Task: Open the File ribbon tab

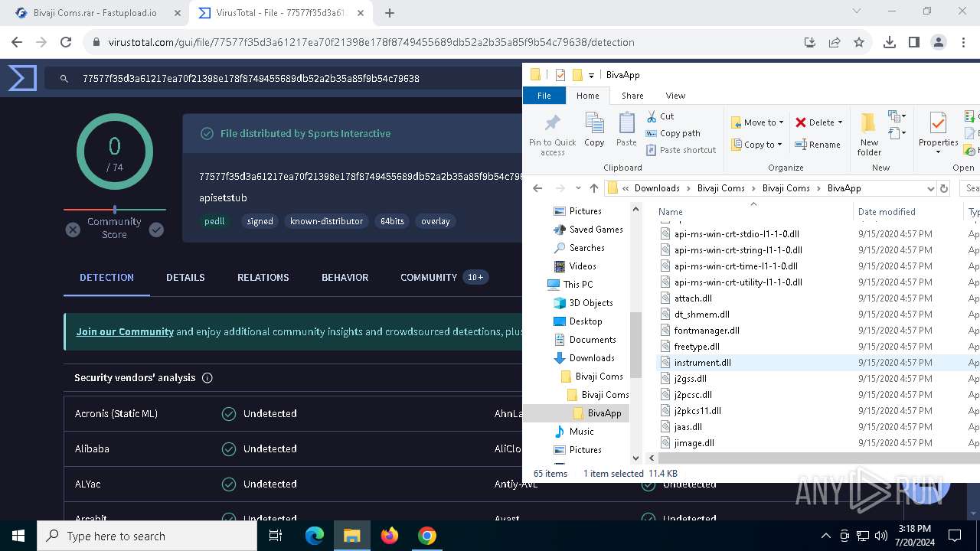Action: pyautogui.click(x=544, y=96)
